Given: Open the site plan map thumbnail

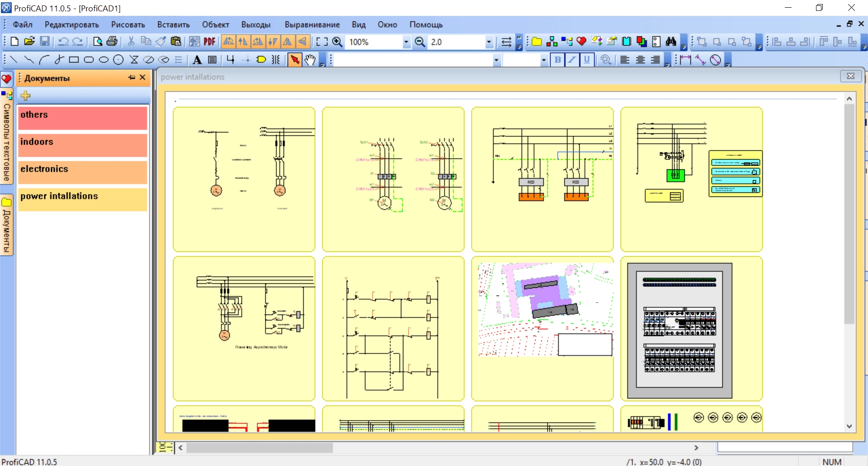Looking at the screenshot, I should point(542,328).
